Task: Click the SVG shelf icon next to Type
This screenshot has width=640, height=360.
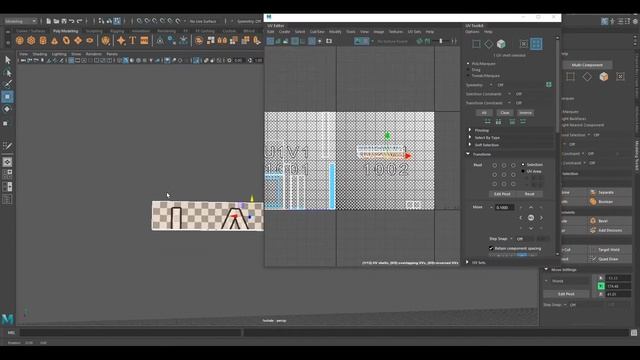Action: pyautogui.click(x=144, y=40)
